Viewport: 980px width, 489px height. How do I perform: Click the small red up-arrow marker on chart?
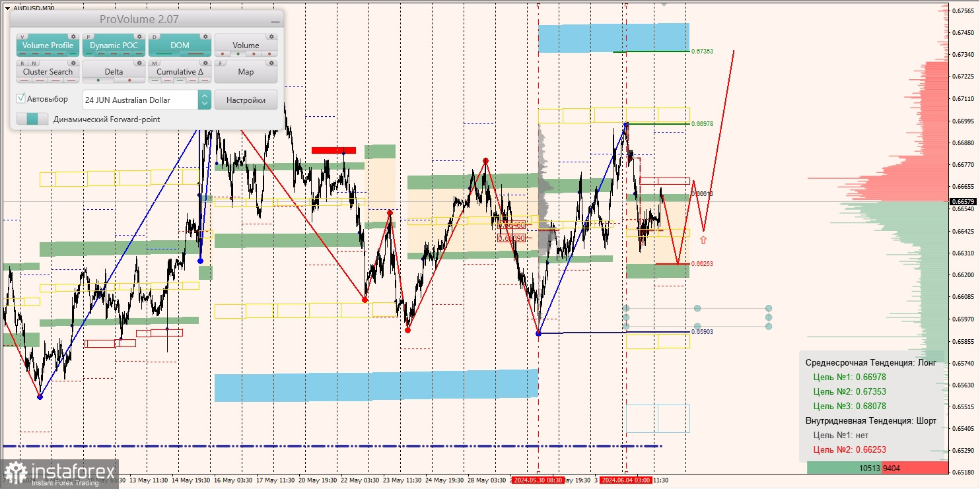[703, 240]
